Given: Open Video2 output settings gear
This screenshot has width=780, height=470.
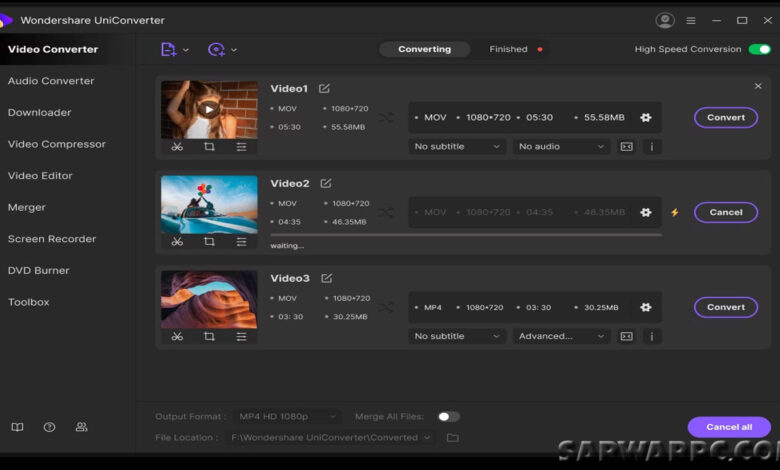Looking at the screenshot, I should point(646,212).
